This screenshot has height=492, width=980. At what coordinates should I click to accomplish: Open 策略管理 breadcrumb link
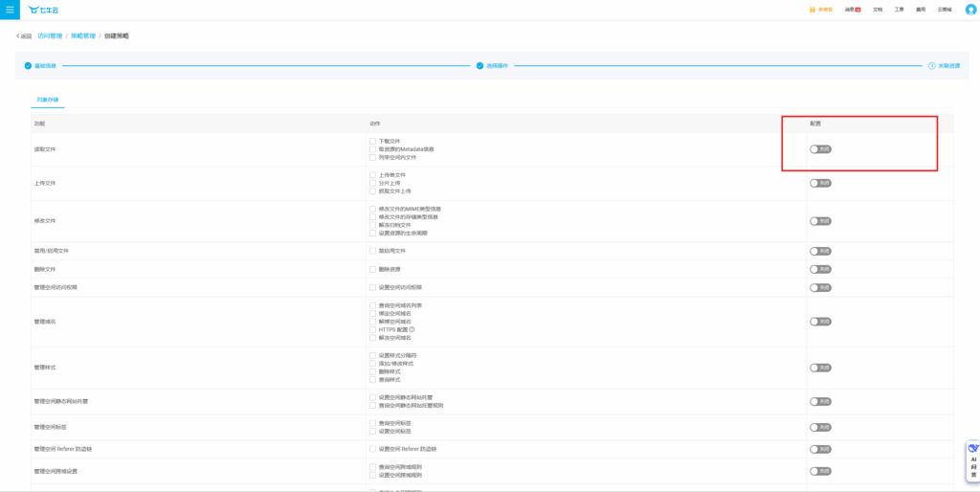(x=83, y=35)
